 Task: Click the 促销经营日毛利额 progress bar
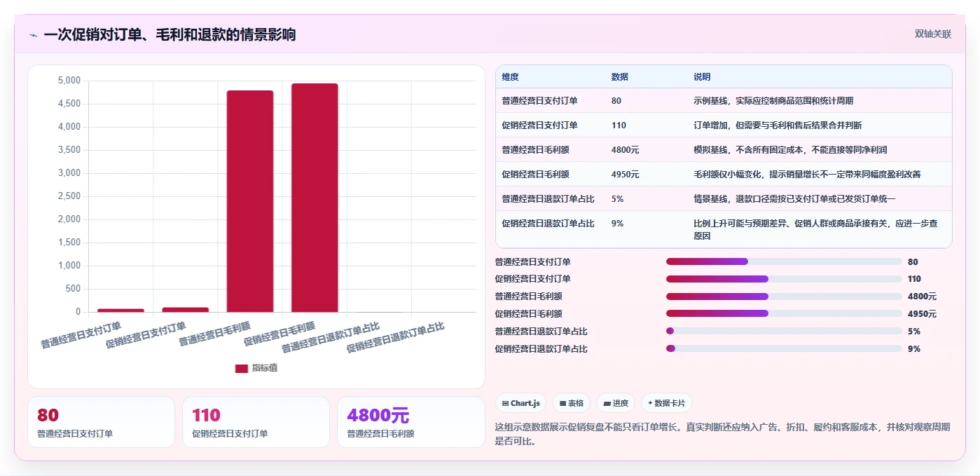click(x=784, y=313)
